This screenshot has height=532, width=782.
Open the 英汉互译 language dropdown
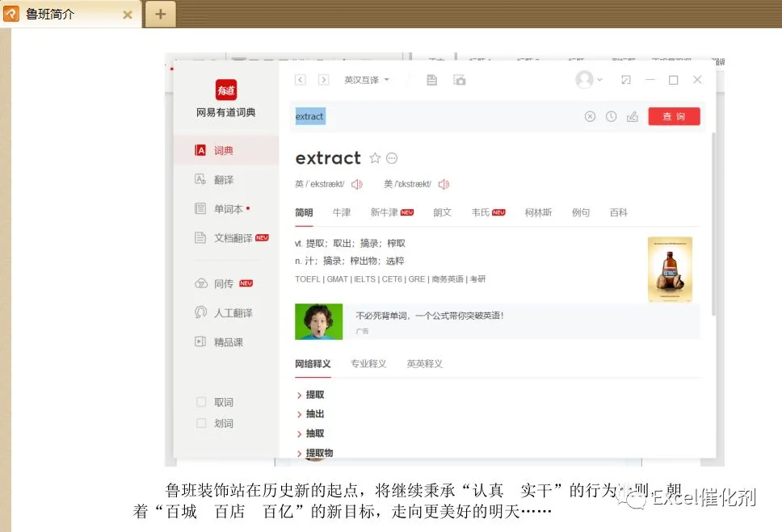pyautogui.click(x=367, y=80)
